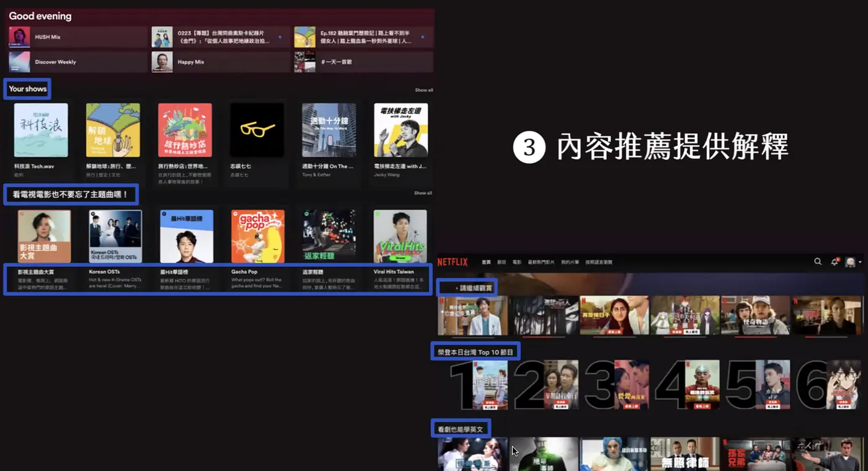Click Show all beside Your shows
868x471 pixels.
(424, 91)
